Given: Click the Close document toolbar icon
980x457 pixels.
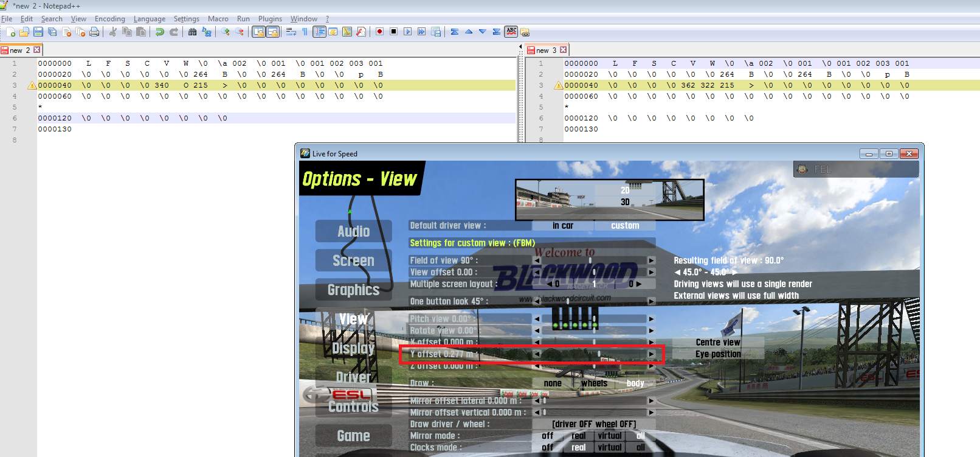Looking at the screenshot, I should click(66, 32).
